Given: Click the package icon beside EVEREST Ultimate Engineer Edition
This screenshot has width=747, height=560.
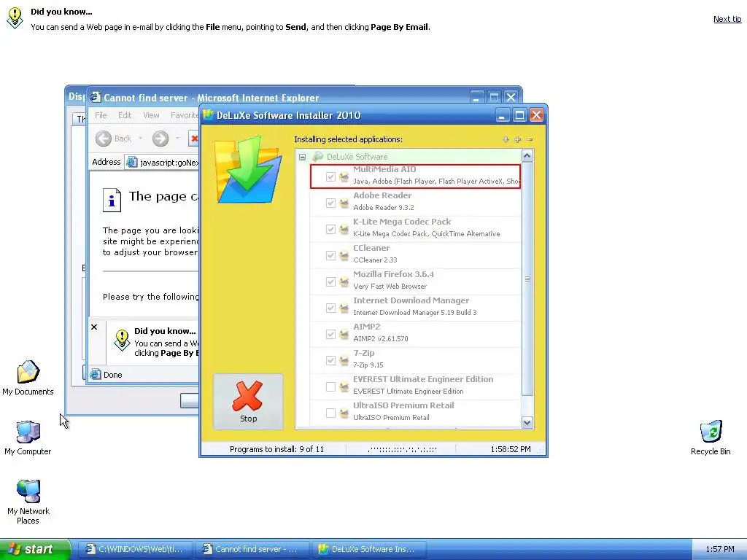Looking at the screenshot, I should click(344, 386).
